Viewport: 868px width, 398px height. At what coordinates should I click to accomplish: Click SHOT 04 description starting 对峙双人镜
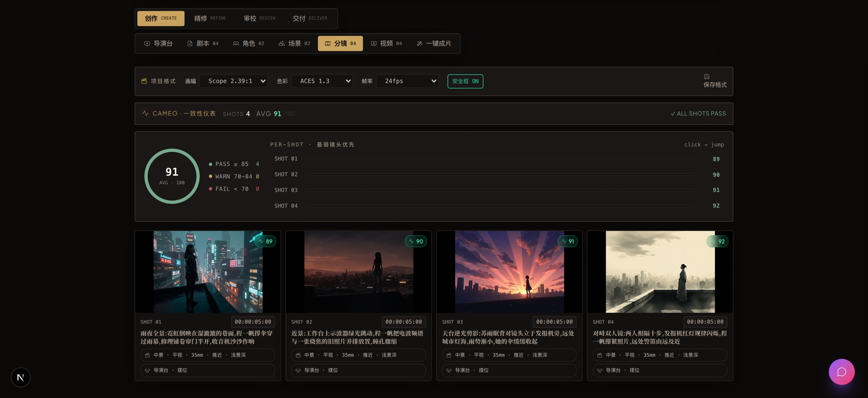660,337
